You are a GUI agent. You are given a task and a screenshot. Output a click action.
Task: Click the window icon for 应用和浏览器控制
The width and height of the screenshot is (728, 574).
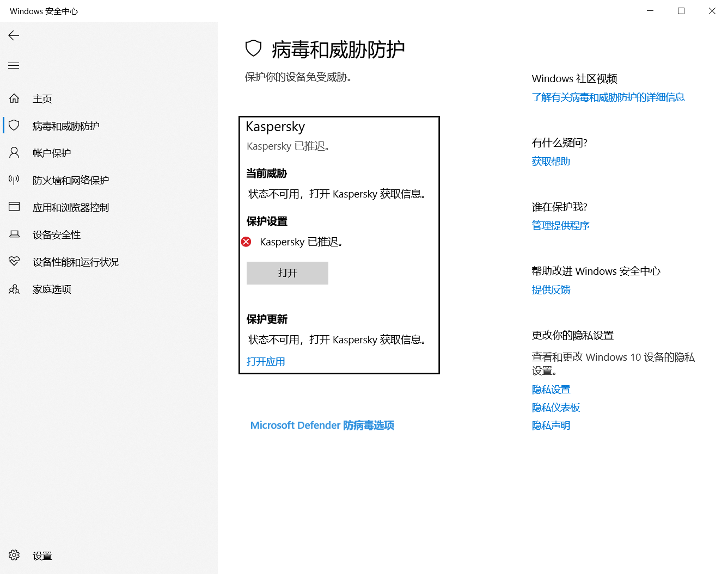pyautogui.click(x=14, y=207)
